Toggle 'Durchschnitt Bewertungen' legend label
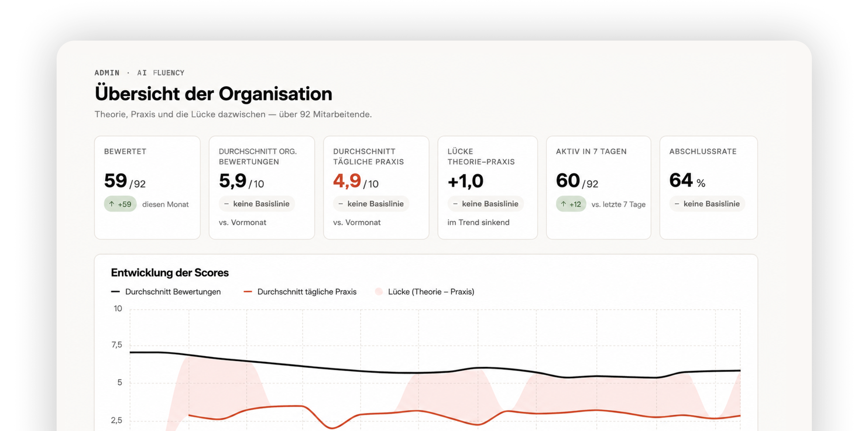The image size is (868, 431). [x=173, y=292]
